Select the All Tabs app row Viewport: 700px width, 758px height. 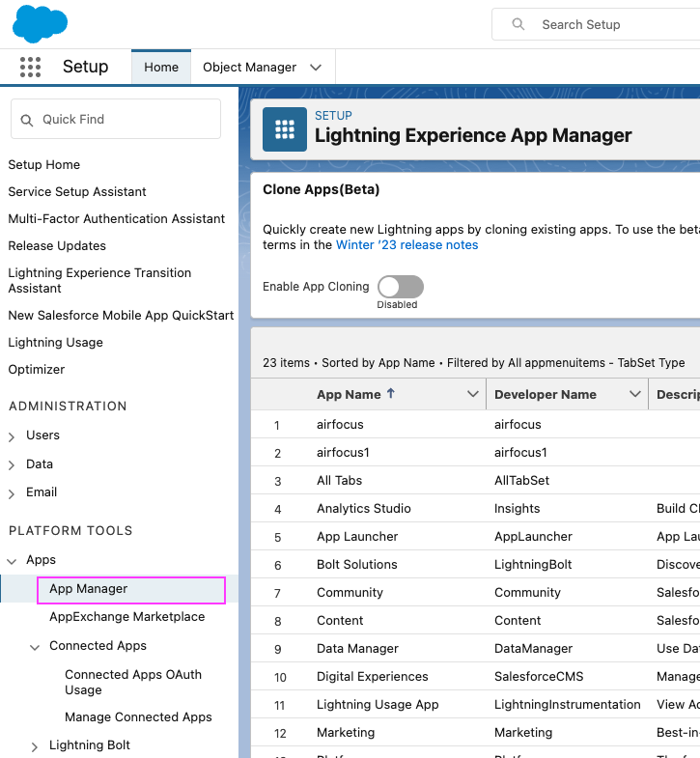click(x=339, y=481)
